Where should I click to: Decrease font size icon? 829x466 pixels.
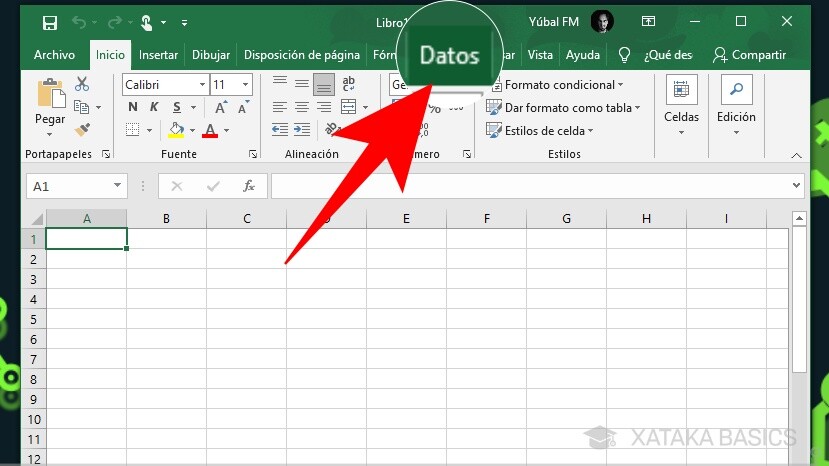click(243, 107)
